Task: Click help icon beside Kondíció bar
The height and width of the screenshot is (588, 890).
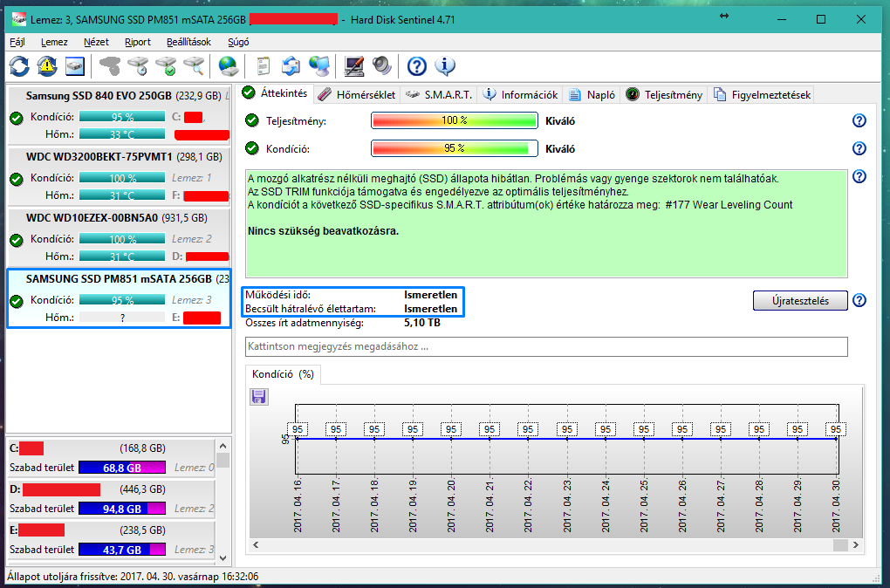Action: (x=859, y=148)
